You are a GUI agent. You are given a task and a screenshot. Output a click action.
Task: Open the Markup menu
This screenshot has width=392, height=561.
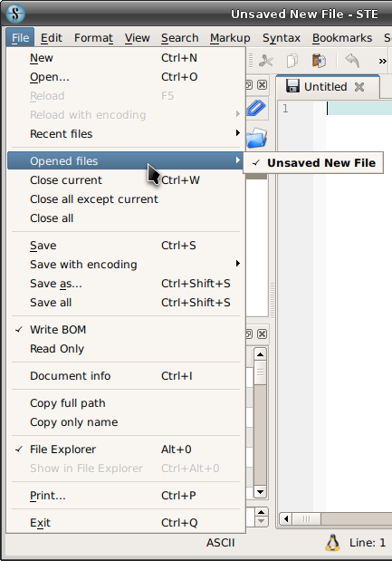tap(230, 37)
